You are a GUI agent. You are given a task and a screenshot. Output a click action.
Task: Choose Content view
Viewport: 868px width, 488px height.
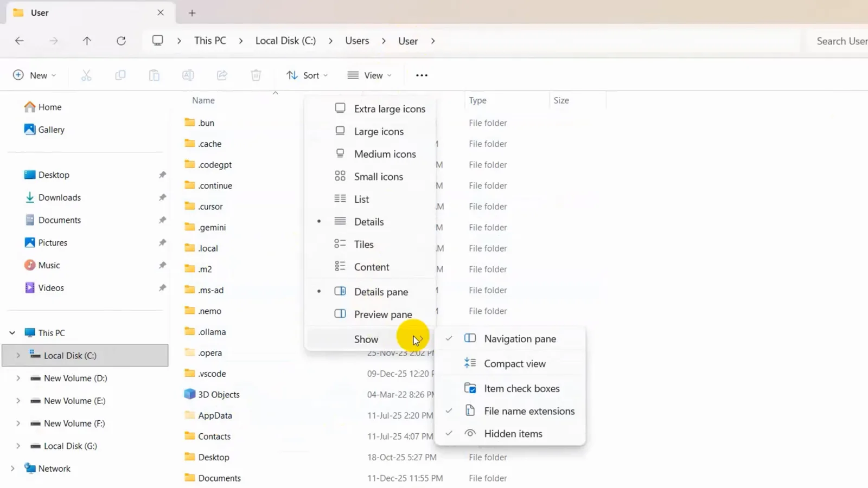tap(371, 267)
